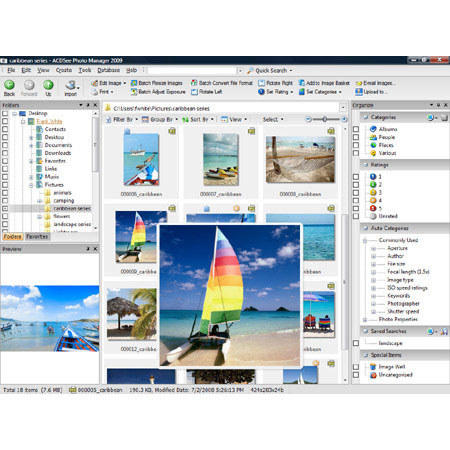Screen dimensions: 450x450
Task: Click the Albums category icon
Action: click(373, 129)
